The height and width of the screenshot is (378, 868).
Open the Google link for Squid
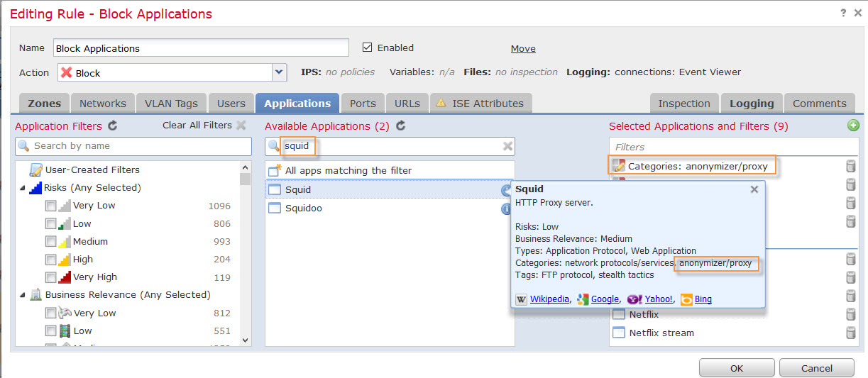[x=605, y=299]
